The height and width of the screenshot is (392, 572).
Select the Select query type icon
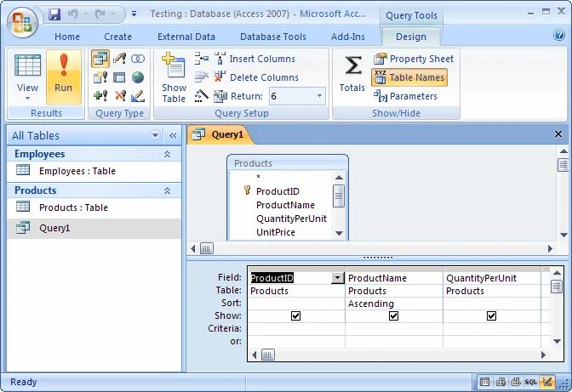[100, 59]
